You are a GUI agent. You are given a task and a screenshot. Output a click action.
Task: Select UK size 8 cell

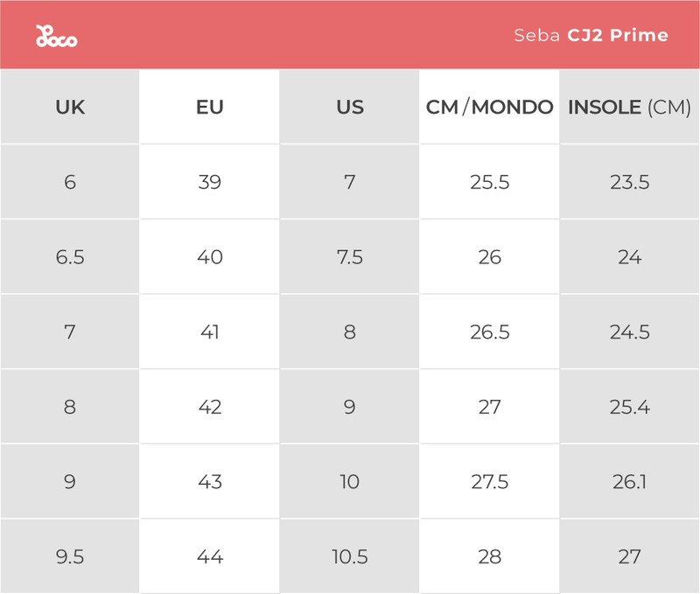coord(70,407)
